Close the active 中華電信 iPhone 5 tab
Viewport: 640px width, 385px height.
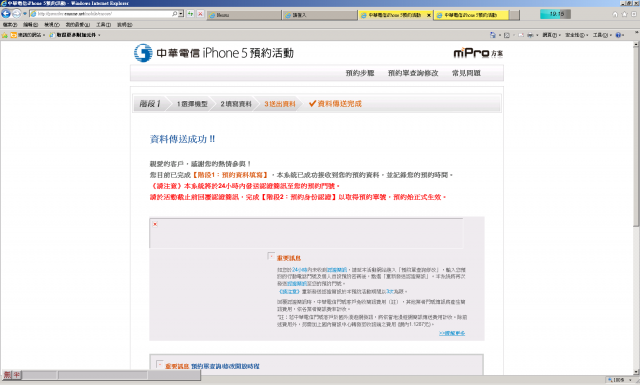pyautogui.click(x=429, y=15)
